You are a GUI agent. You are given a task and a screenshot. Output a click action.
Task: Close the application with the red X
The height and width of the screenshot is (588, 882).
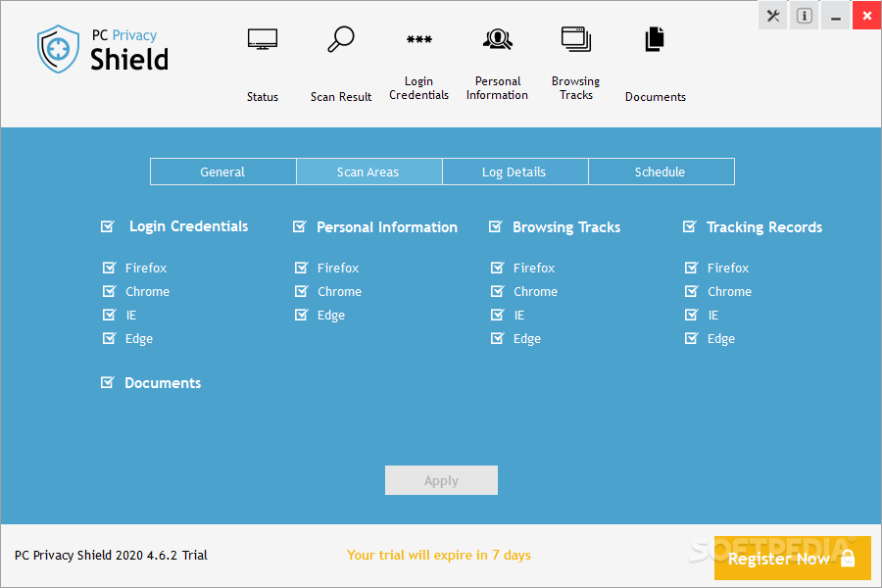click(x=867, y=16)
